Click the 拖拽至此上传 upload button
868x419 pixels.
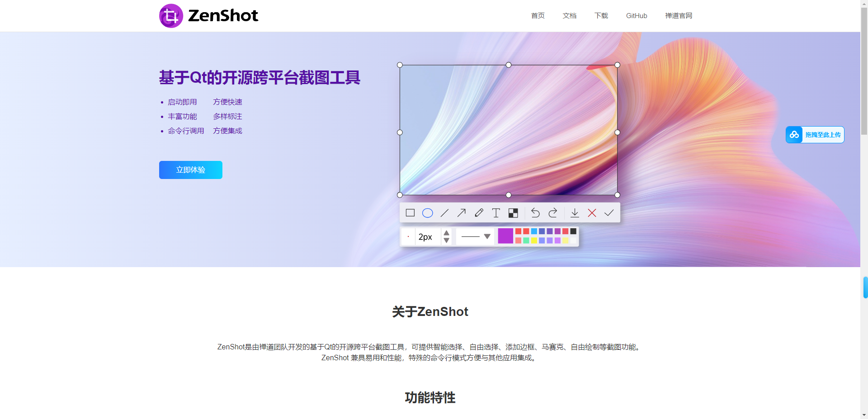point(815,135)
